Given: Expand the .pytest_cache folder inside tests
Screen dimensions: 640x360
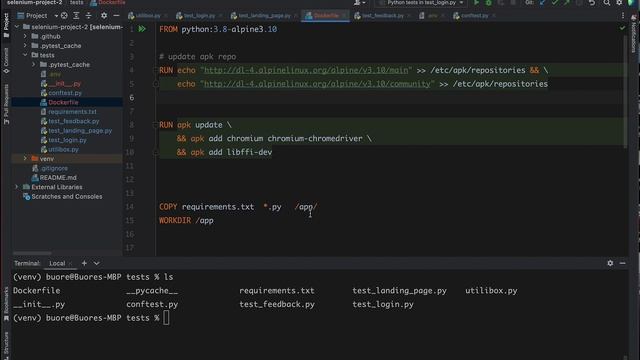Looking at the screenshot, I should 34,64.
